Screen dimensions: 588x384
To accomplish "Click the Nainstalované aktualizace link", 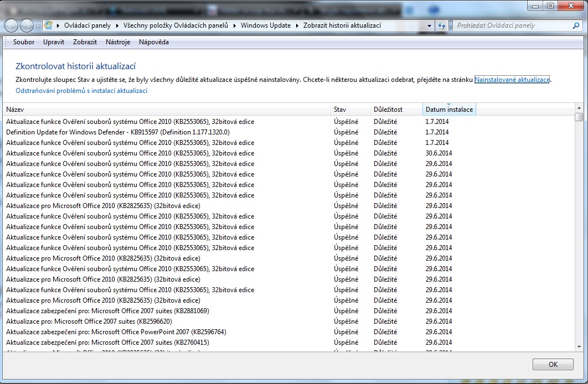I will click(x=512, y=80).
